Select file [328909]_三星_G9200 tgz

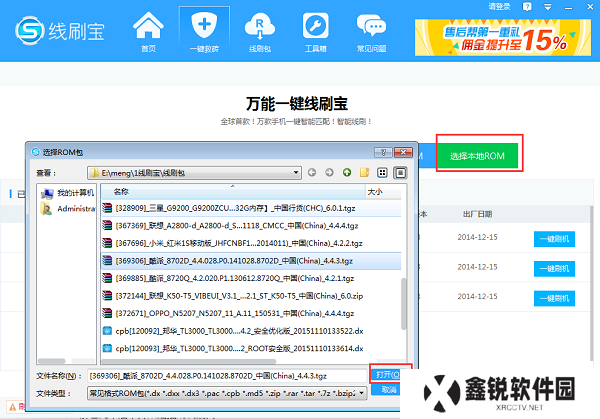251,208
